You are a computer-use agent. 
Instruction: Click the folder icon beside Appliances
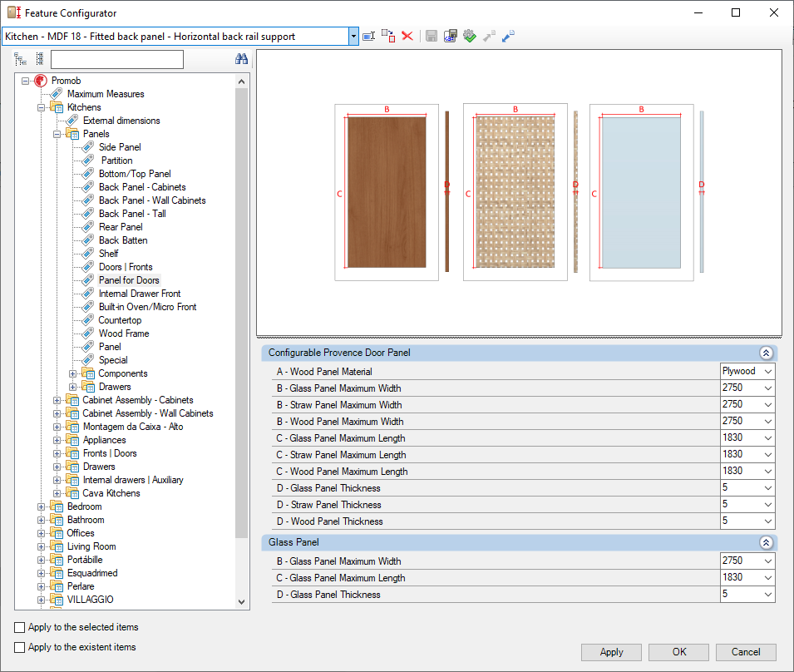click(72, 440)
